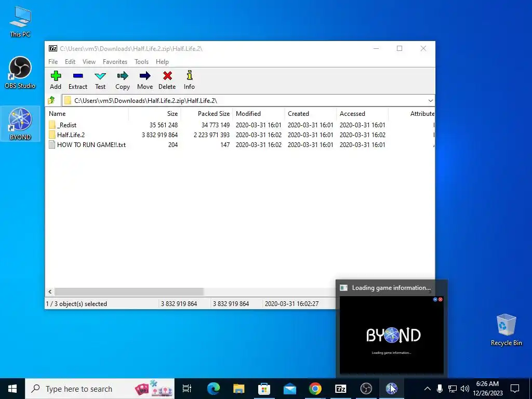Select the _Redist folder icon

52,125
